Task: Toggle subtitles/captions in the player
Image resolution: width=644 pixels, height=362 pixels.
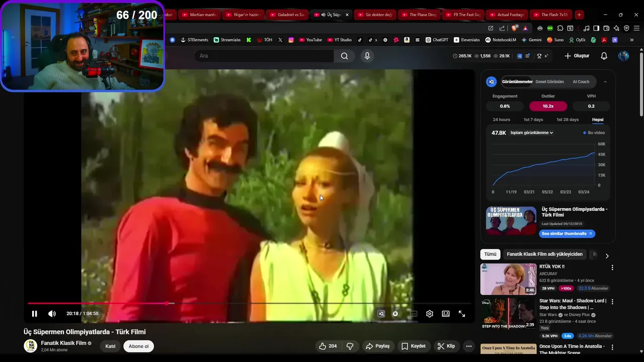Action: click(x=414, y=314)
